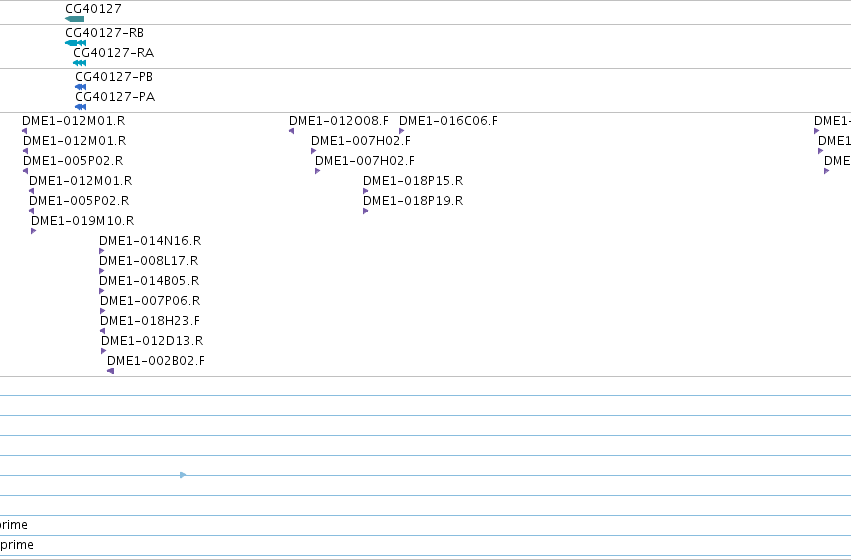Select arrowhead marker under DME1-019M10.R
851x560 pixels.
tap(34, 231)
